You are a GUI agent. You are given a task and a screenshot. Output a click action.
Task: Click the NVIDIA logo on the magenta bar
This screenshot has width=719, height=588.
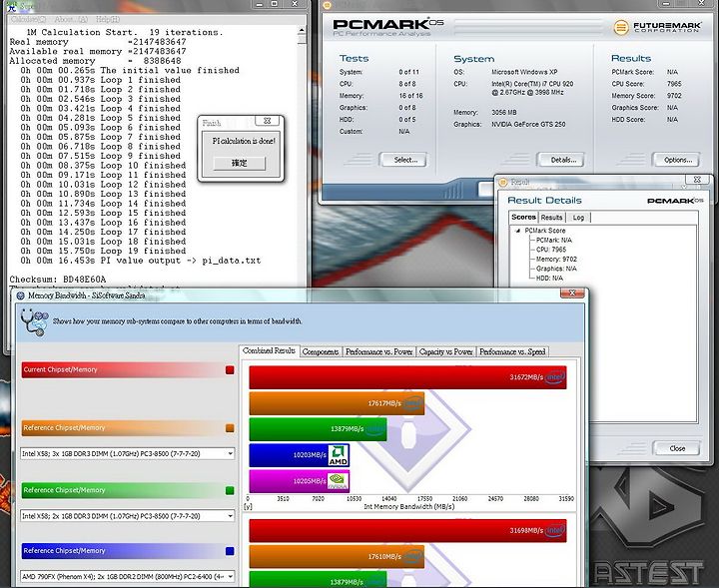(x=339, y=481)
